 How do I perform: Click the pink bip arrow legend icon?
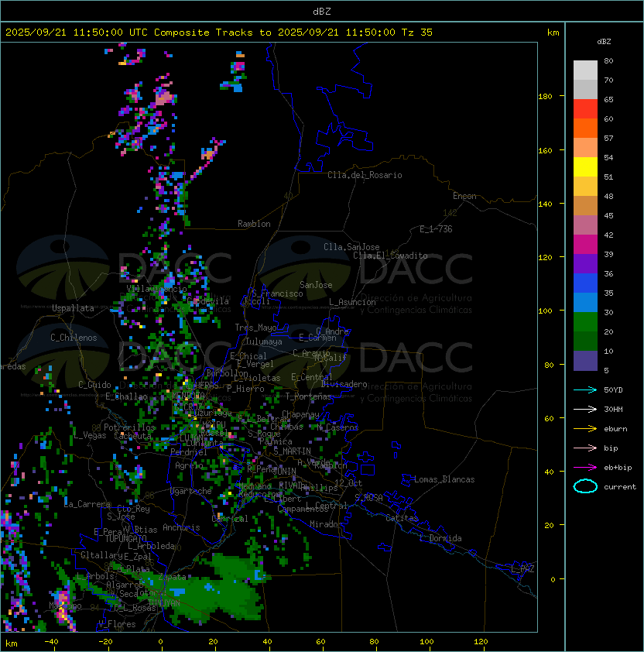[585, 448]
